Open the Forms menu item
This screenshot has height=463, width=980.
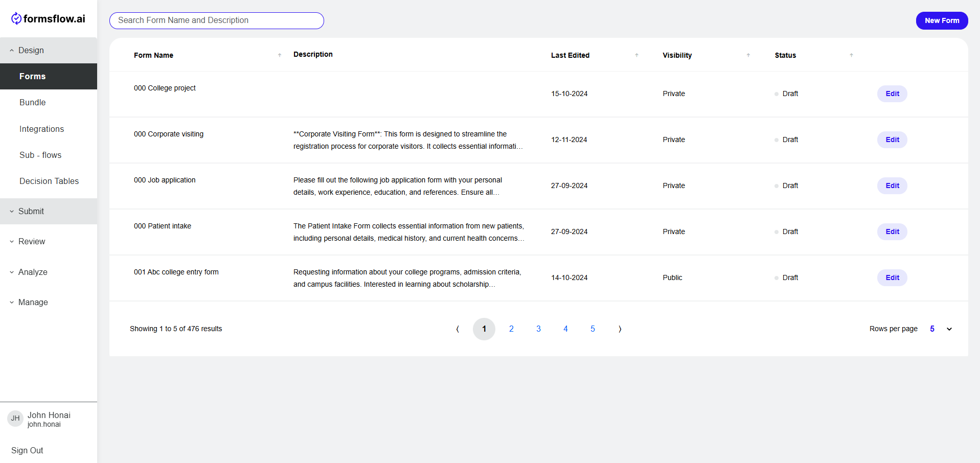click(49, 76)
